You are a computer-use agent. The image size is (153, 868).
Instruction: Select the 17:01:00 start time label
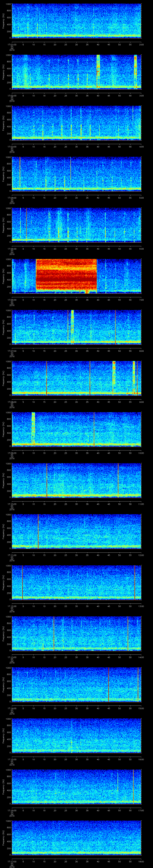12,44
